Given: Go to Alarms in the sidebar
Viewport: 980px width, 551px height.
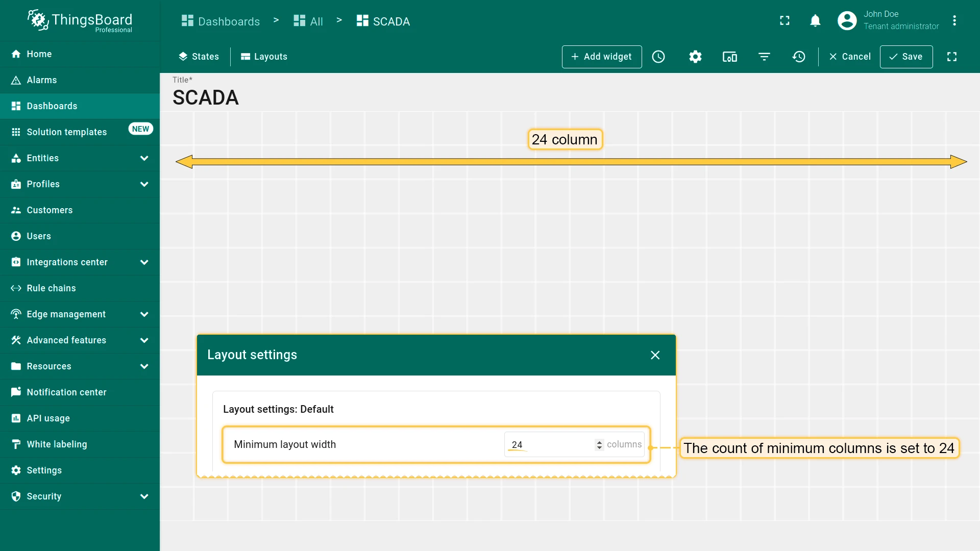Looking at the screenshot, I should click(x=80, y=80).
